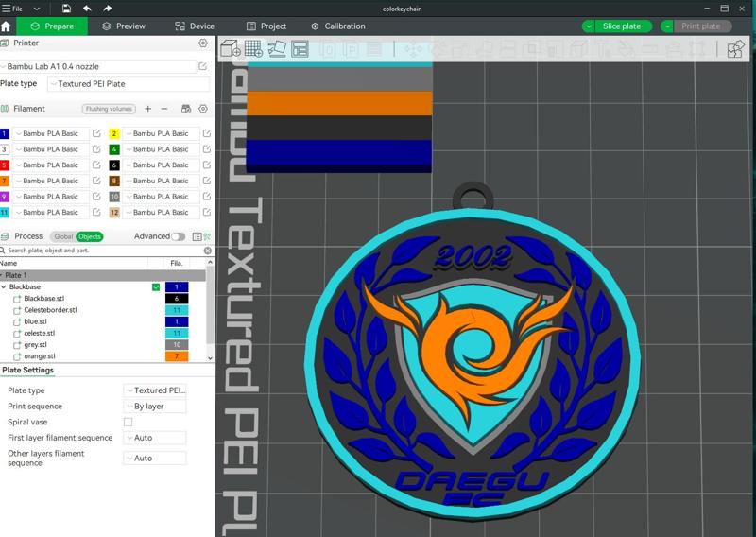756x537 pixels.
Task: Click orange.stl filament 7 swatch
Action: point(177,356)
